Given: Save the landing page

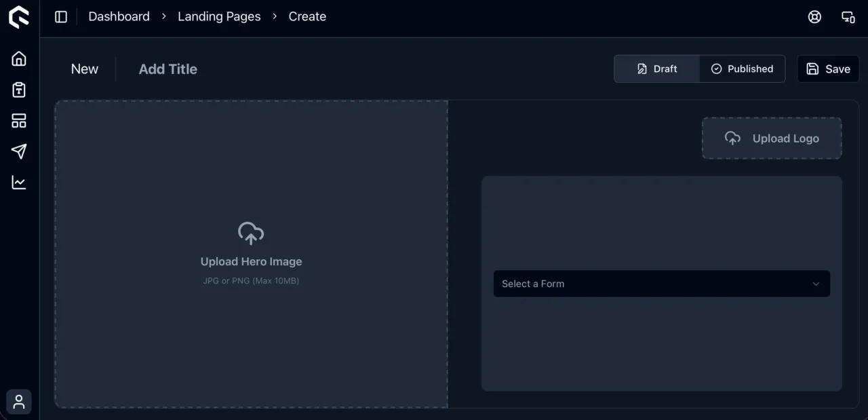Looking at the screenshot, I should coord(828,69).
